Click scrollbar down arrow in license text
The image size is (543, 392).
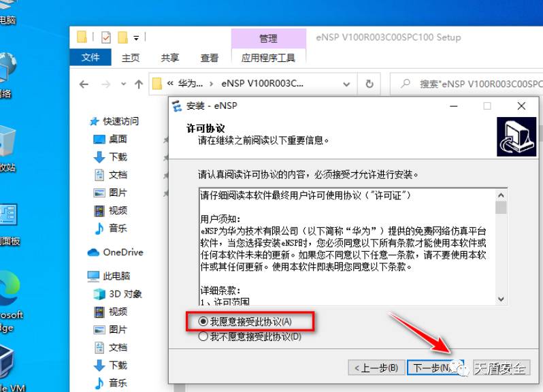[501, 299]
